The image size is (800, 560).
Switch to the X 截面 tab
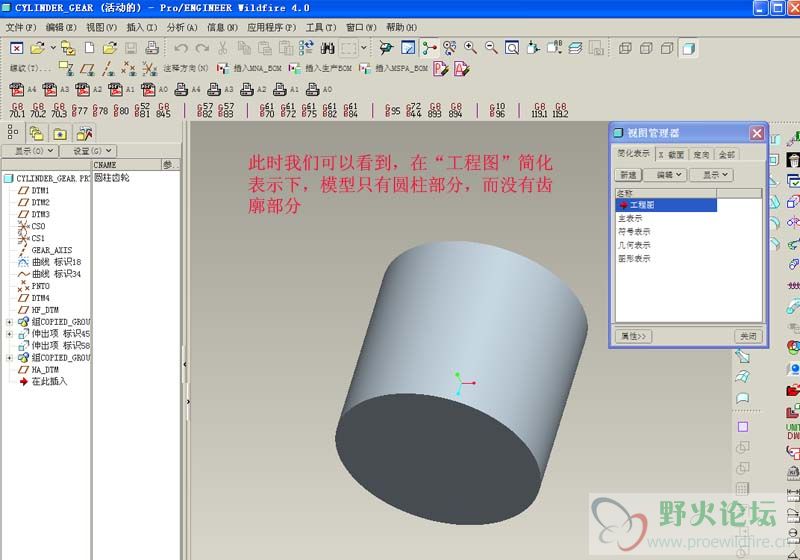pyautogui.click(x=671, y=155)
